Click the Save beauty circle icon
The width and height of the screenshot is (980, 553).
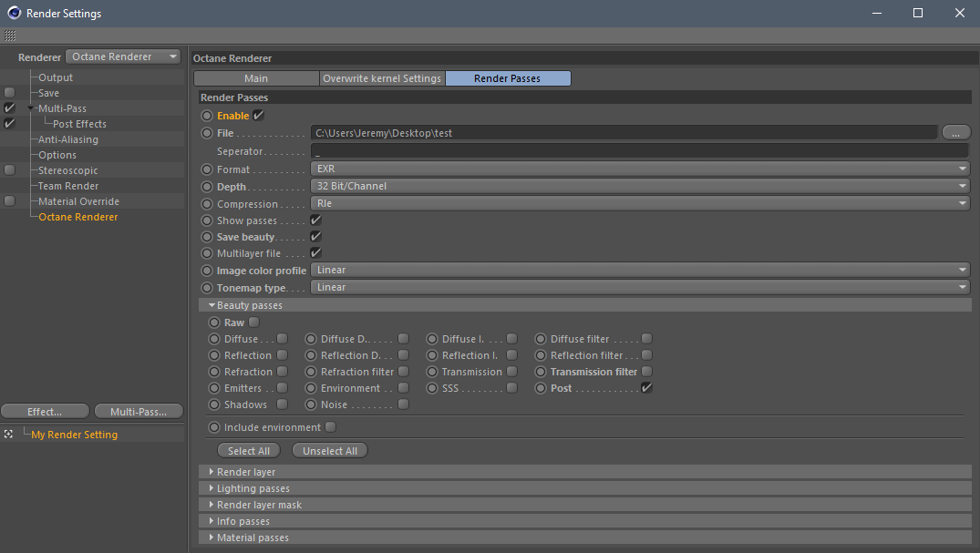click(x=207, y=237)
